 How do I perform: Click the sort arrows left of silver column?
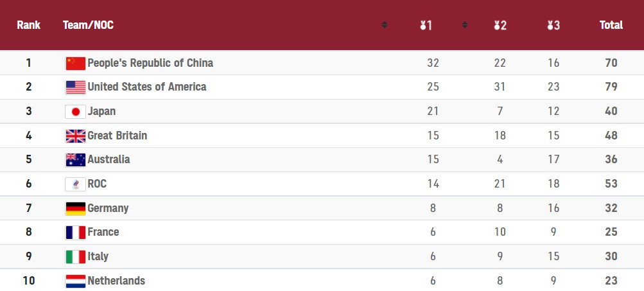point(465,26)
